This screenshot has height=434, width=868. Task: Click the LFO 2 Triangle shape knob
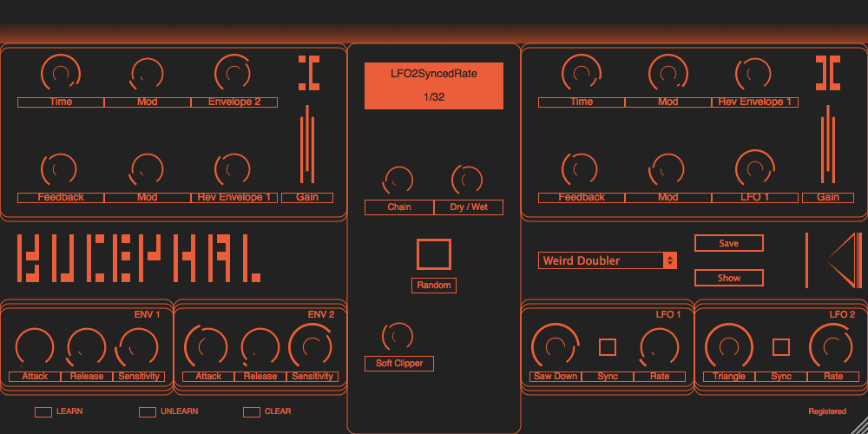(728, 346)
